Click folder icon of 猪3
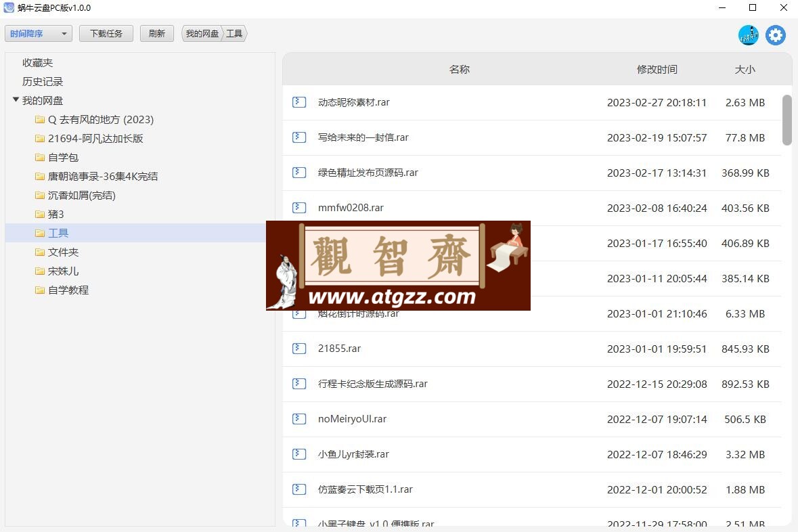Screen dimensions: 798x532 tap(40, 215)
